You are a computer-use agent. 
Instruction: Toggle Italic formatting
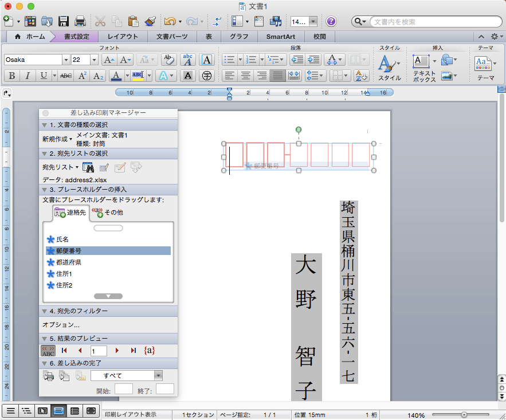point(28,76)
